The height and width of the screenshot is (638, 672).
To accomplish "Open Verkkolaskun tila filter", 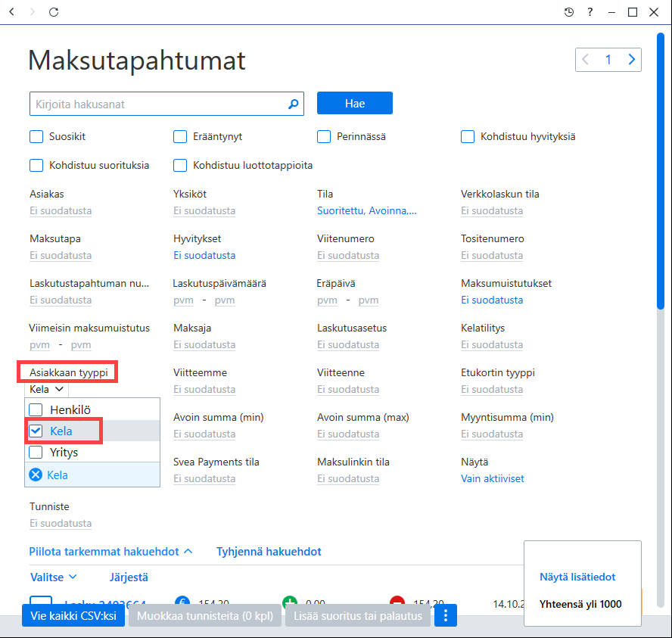I will (492, 211).
